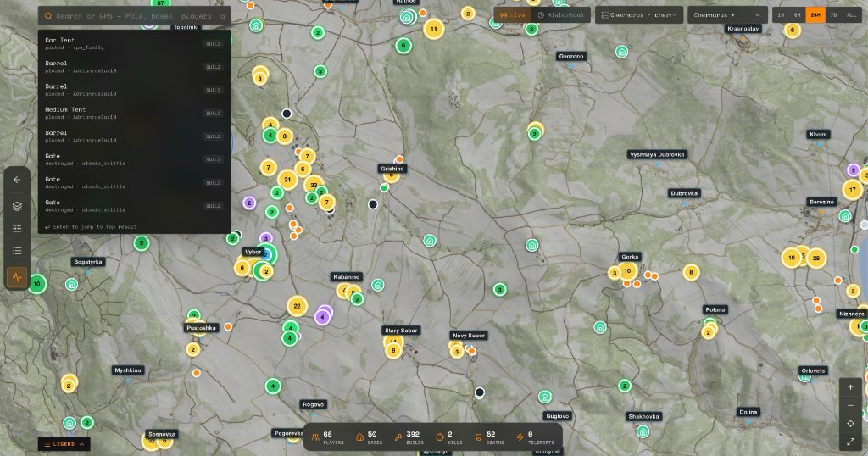Image resolution: width=868 pixels, height=456 pixels.
Task: Click the Krasnostav town label
Action: [x=743, y=28]
